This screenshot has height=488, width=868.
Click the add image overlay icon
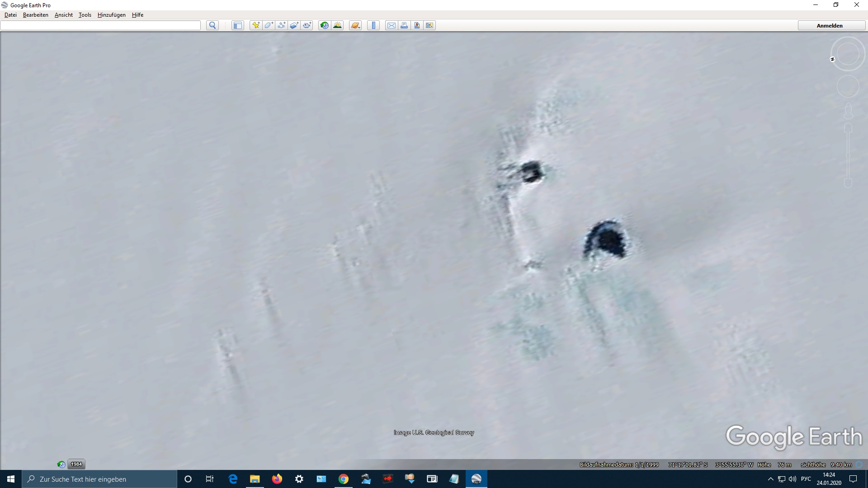tap(294, 25)
